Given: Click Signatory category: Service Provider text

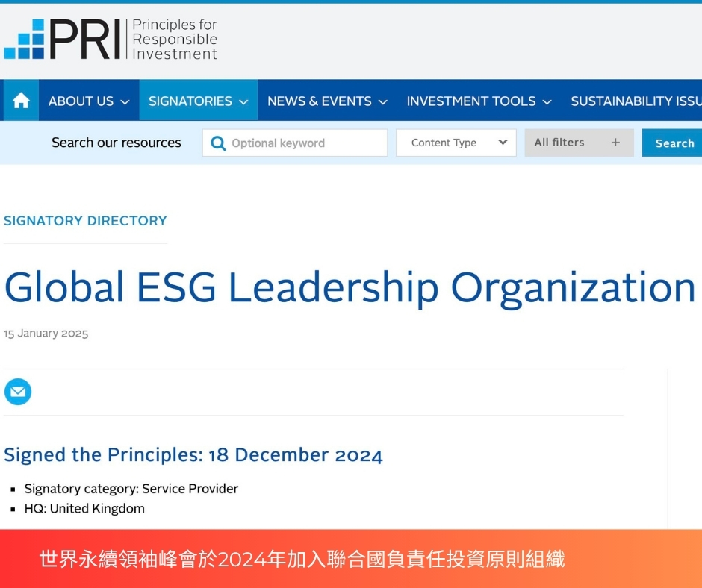Looking at the screenshot, I should (131, 489).
